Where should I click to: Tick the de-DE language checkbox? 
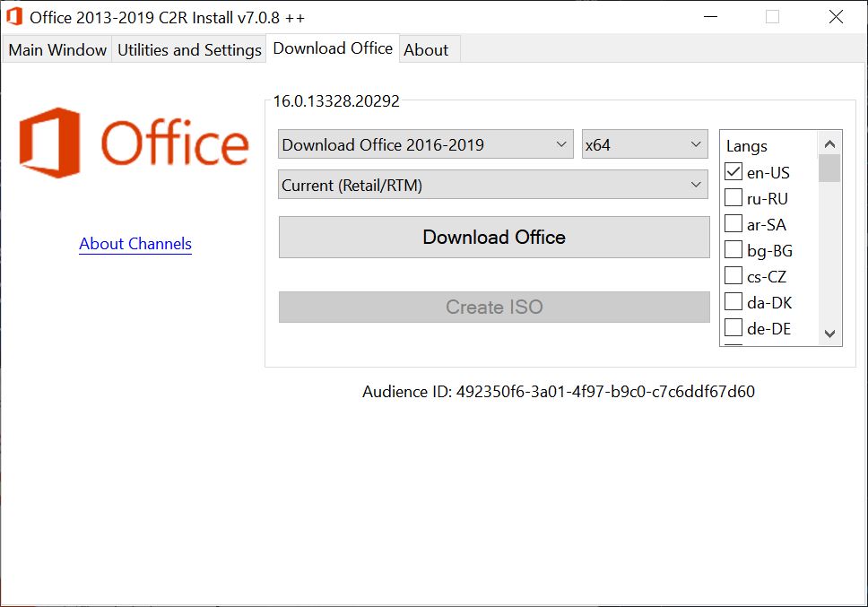[733, 327]
